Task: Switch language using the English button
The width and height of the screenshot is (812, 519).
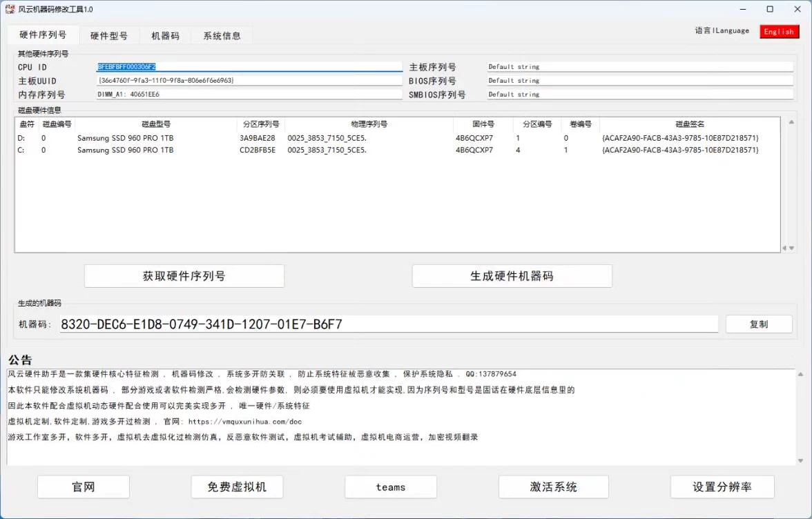Action: [x=779, y=31]
